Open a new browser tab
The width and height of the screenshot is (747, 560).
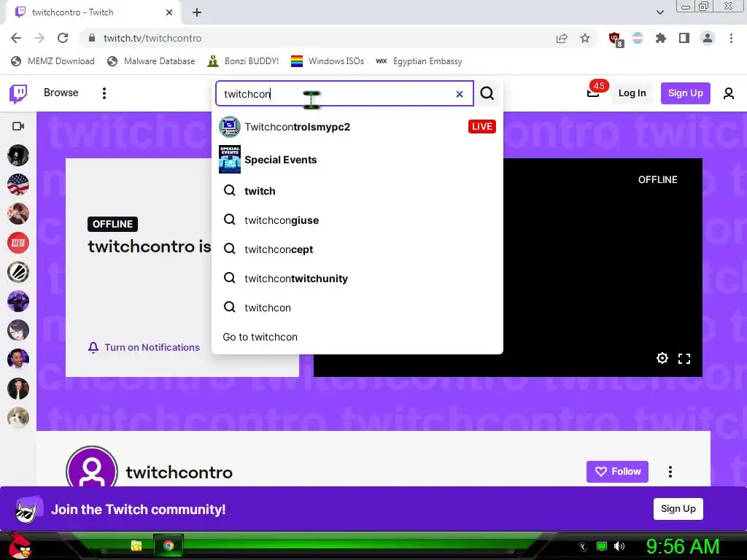pos(197,12)
